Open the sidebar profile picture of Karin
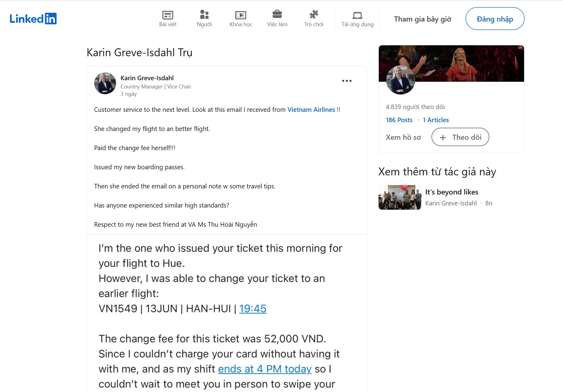This screenshot has height=392, width=563. pyautogui.click(x=400, y=80)
